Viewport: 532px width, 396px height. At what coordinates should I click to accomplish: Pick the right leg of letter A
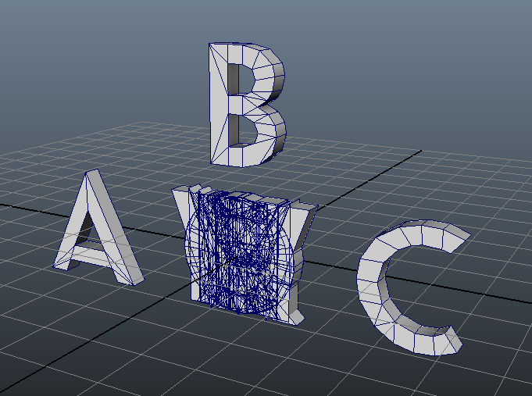[x=116, y=242]
